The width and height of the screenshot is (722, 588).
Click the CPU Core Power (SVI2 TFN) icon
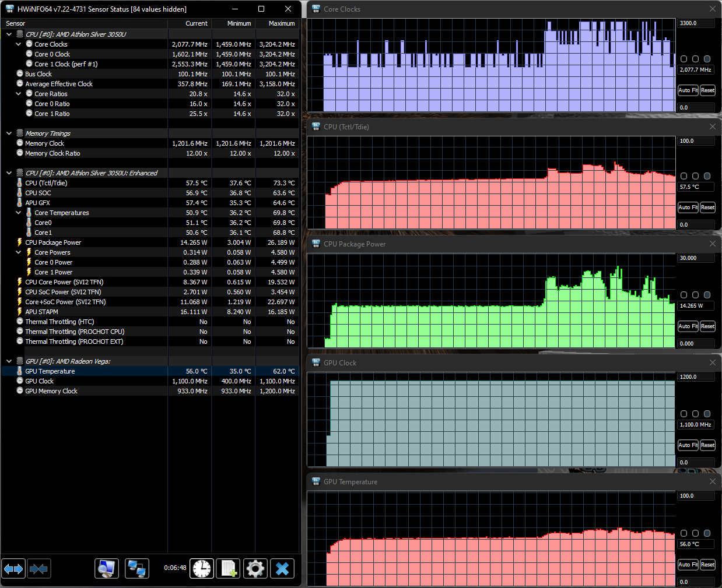(x=20, y=282)
